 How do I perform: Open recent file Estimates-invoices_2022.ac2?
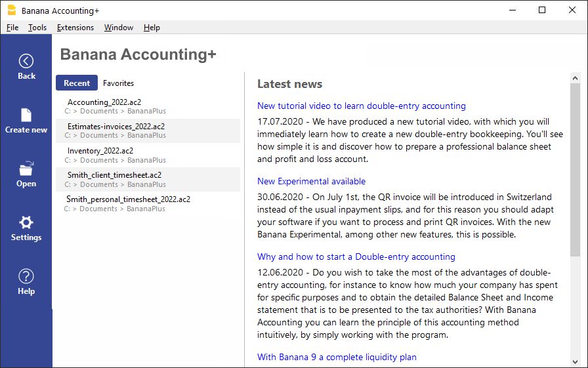[148, 131]
